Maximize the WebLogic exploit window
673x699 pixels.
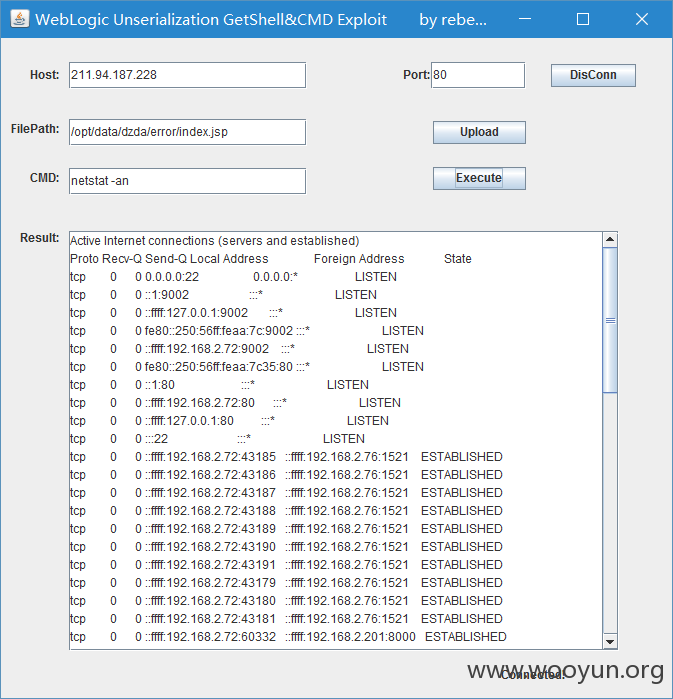point(583,19)
